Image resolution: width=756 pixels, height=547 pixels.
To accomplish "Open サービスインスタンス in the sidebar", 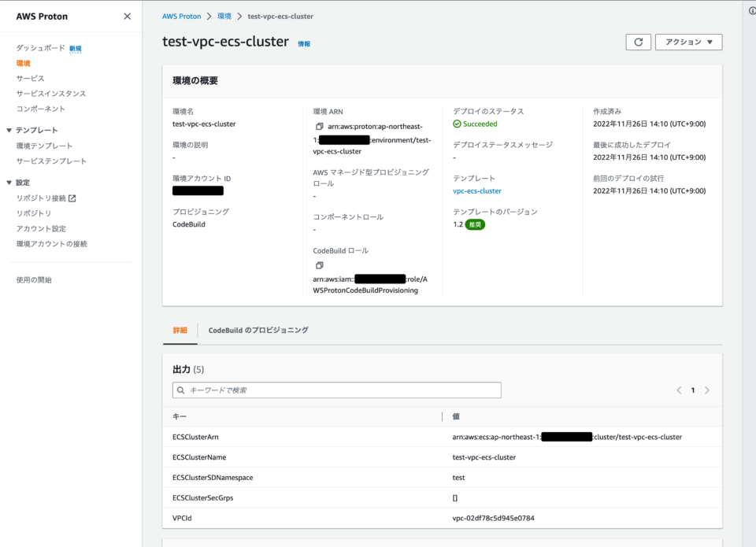I will click(x=51, y=94).
